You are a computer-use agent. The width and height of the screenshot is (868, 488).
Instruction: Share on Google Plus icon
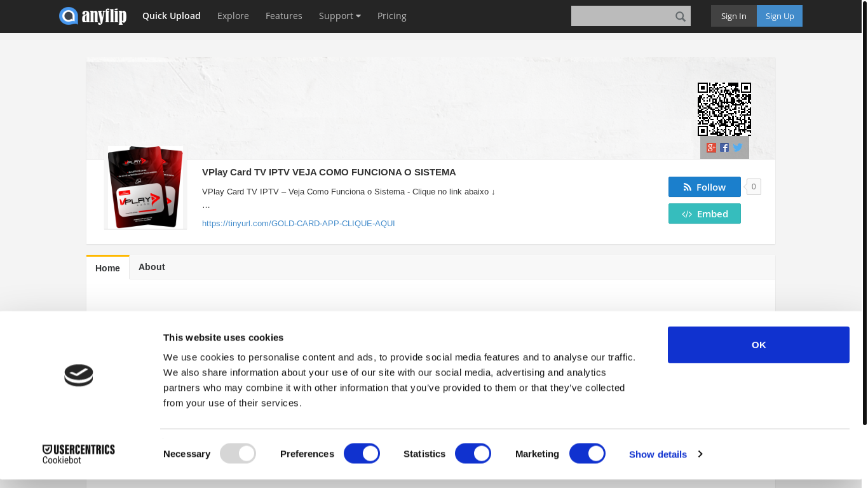coord(712,148)
